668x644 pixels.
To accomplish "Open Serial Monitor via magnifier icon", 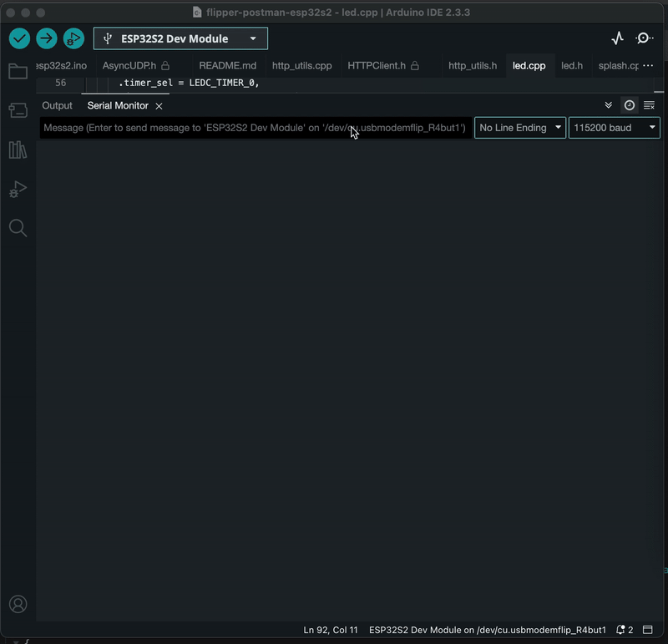I will (644, 38).
